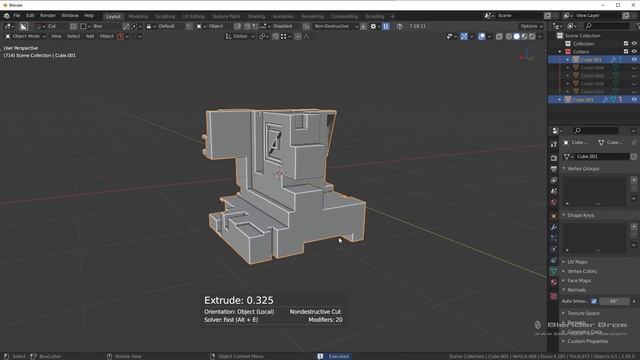
Task: Toggle the Auto Smooth checkbox
Action: coord(594,301)
